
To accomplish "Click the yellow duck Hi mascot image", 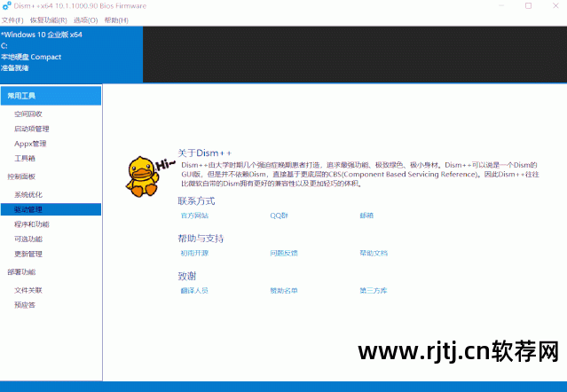I will tap(150, 176).
